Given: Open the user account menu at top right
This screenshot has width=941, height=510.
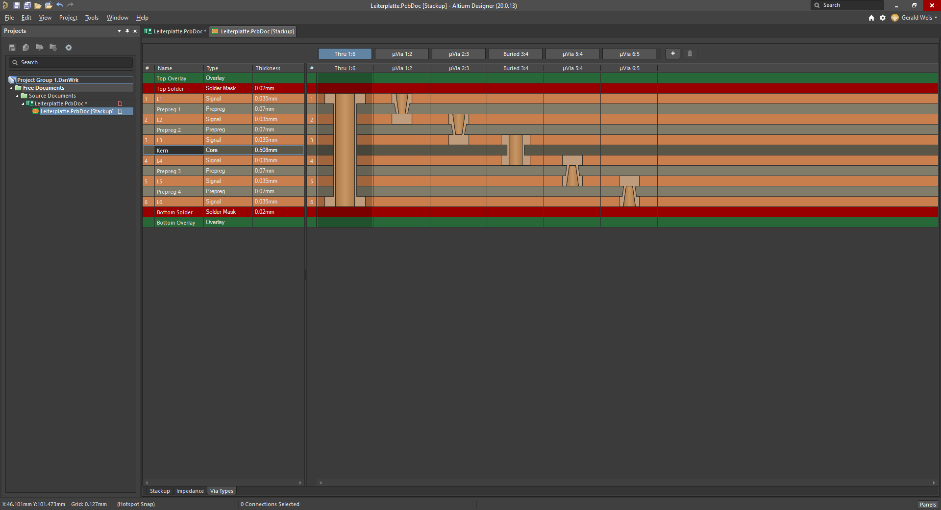Looking at the screenshot, I should pos(914,18).
